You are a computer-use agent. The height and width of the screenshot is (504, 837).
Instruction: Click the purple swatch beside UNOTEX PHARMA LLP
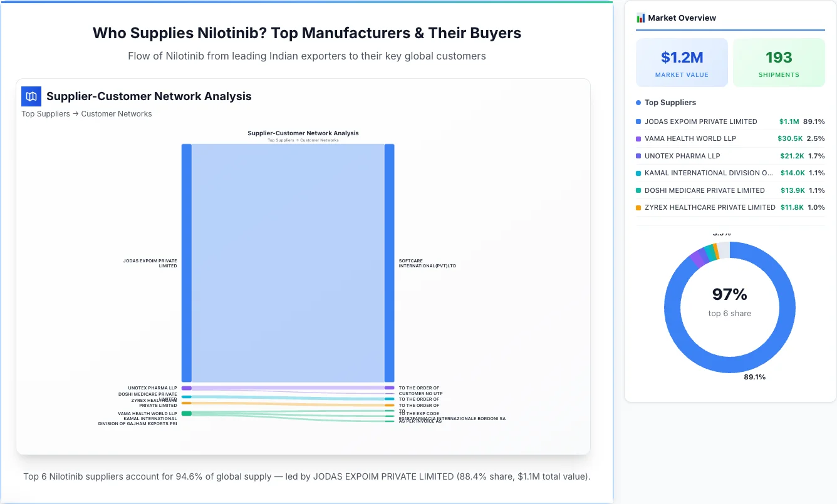pyautogui.click(x=638, y=156)
